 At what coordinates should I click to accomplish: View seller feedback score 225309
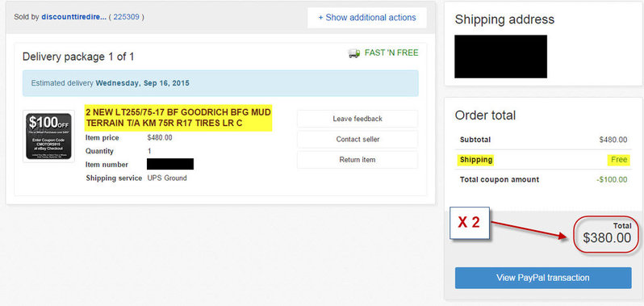coord(127,18)
